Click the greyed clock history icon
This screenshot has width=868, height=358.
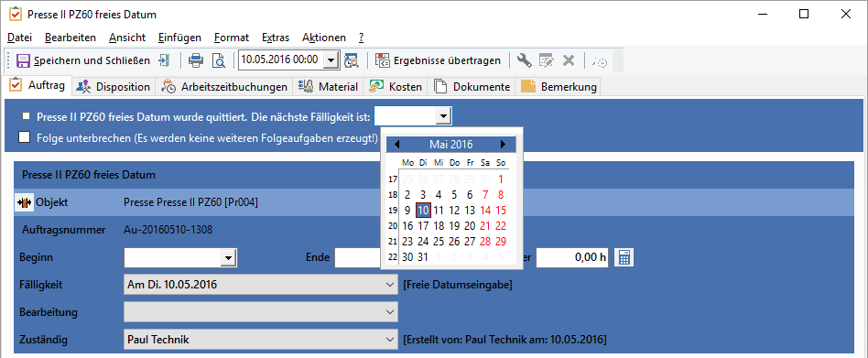coord(600,61)
